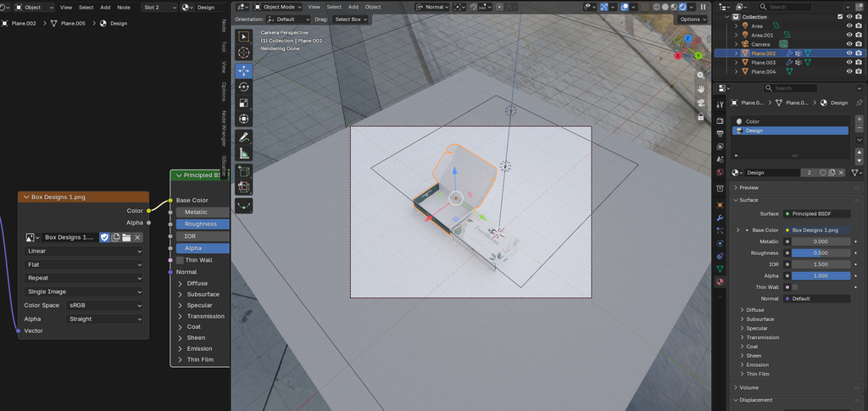Toggle the camera view icon in viewport
The height and width of the screenshot is (411, 868).
click(x=701, y=103)
